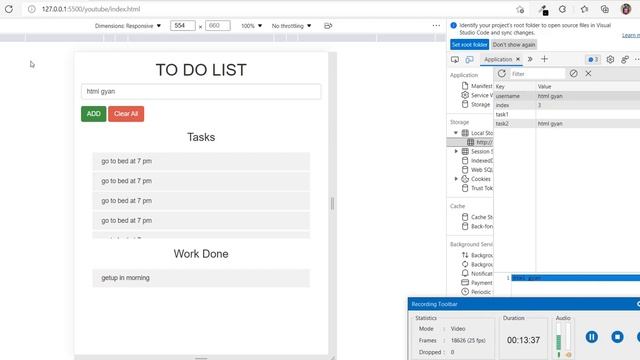This screenshot has width=640, height=360.
Task: Open the 100% zoom dropdown
Action: (x=251, y=26)
